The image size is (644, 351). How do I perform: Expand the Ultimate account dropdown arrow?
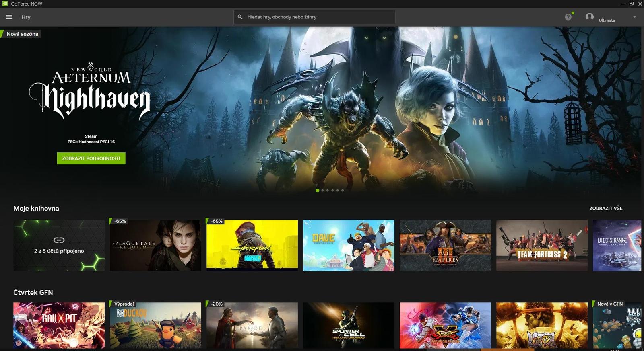pos(634,17)
